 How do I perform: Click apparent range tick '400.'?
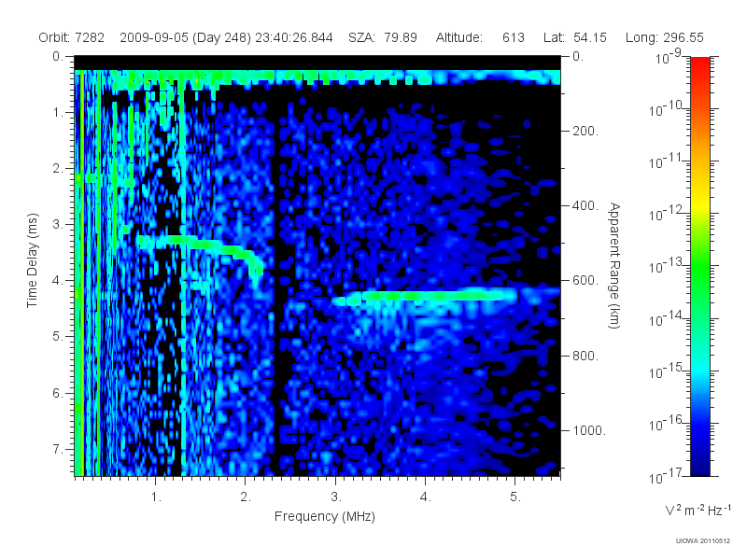[x=585, y=205]
